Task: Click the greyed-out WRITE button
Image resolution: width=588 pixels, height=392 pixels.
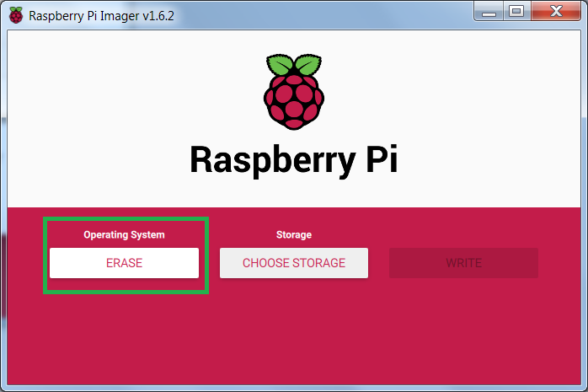Action: [x=464, y=263]
